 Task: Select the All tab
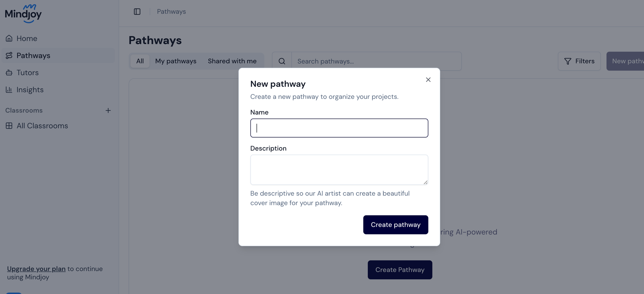[140, 61]
